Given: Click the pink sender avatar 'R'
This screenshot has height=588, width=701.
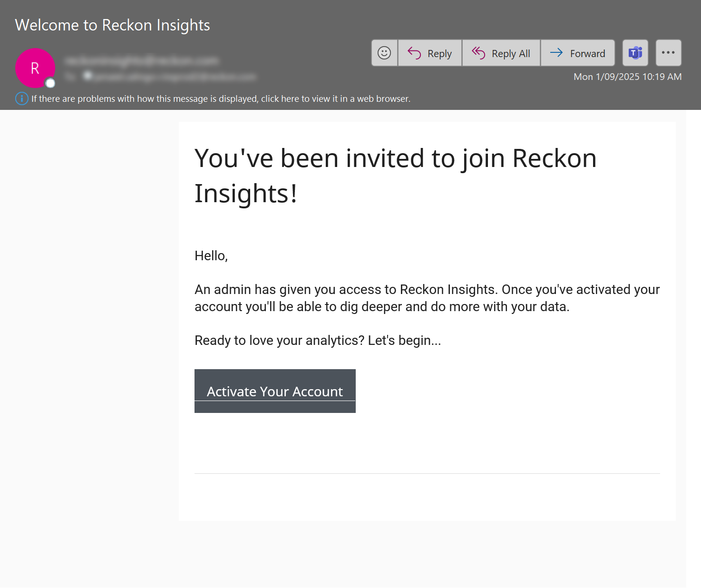Looking at the screenshot, I should [x=35, y=68].
